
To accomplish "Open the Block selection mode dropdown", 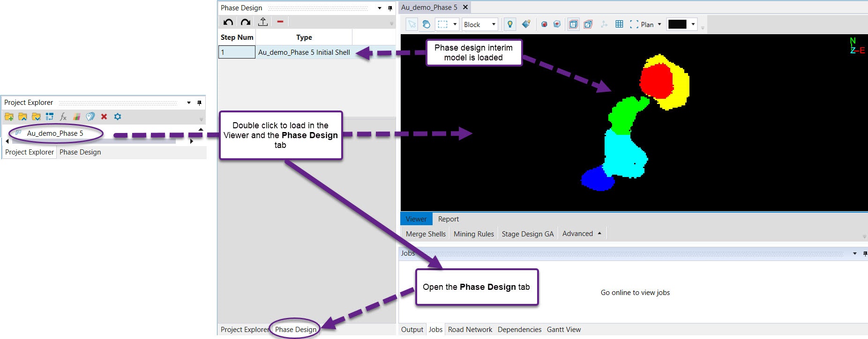I will pos(494,24).
